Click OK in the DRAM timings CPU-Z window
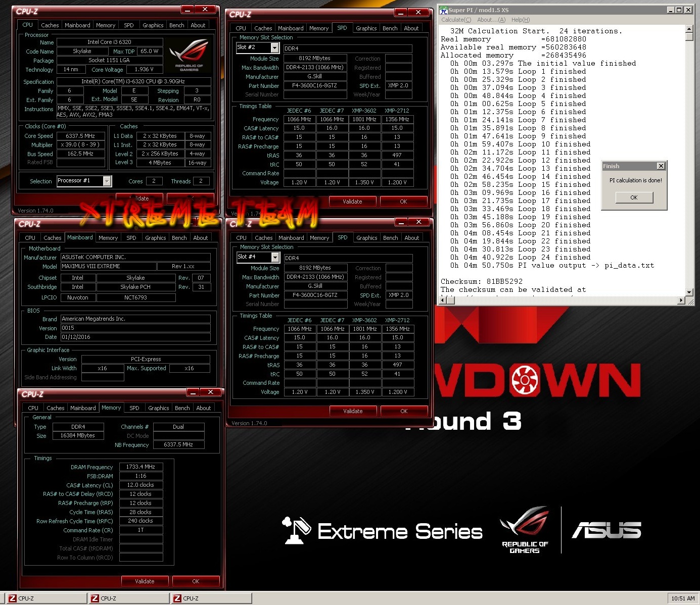Viewport: 700px width, 605px height. pyautogui.click(x=196, y=581)
